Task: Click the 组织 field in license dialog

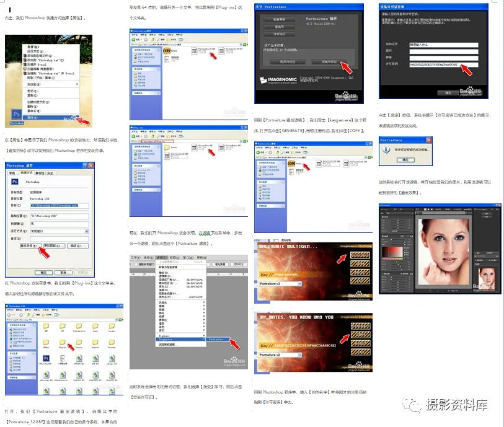Action: (x=444, y=51)
